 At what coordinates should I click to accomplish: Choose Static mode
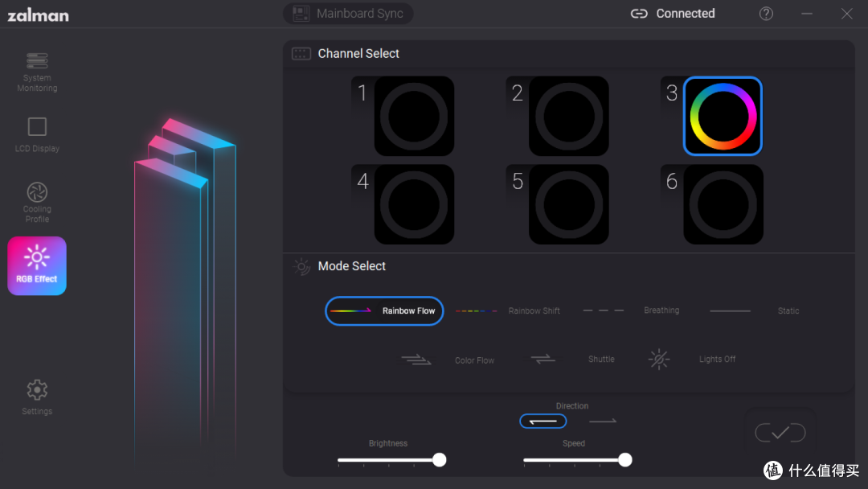point(755,310)
